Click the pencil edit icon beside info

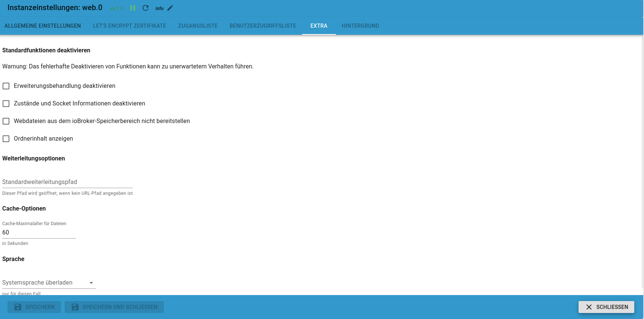click(x=170, y=8)
